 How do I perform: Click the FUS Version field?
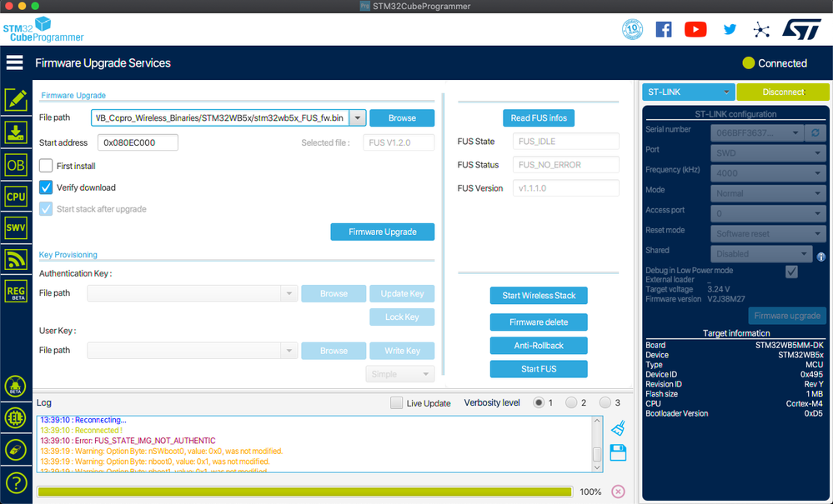[566, 187]
